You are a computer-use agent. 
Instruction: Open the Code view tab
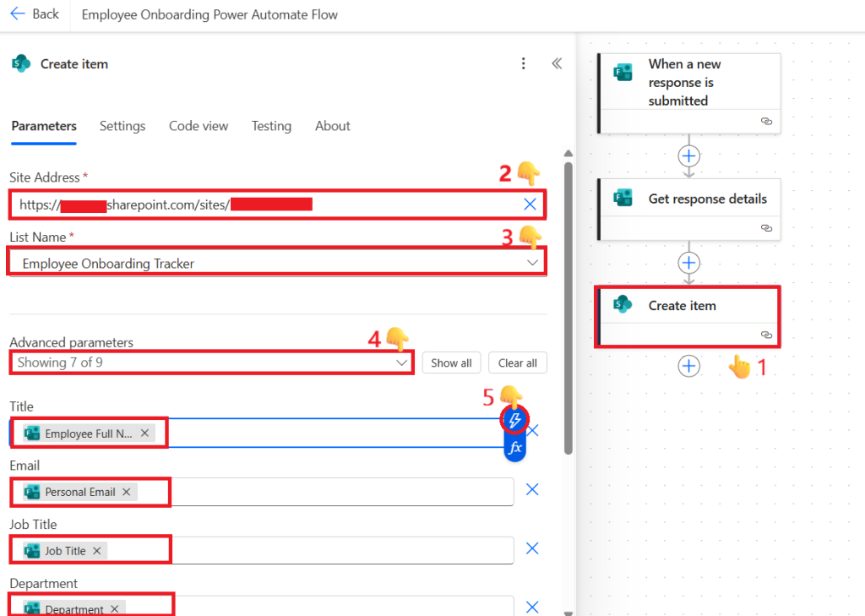coord(199,126)
